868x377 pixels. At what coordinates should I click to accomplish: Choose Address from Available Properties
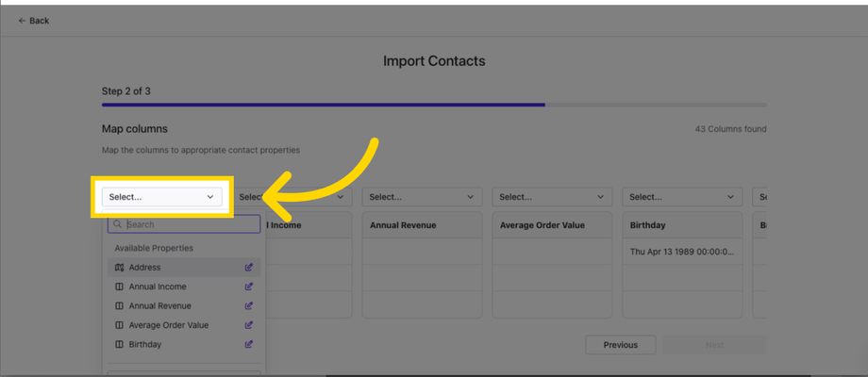click(145, 268)
